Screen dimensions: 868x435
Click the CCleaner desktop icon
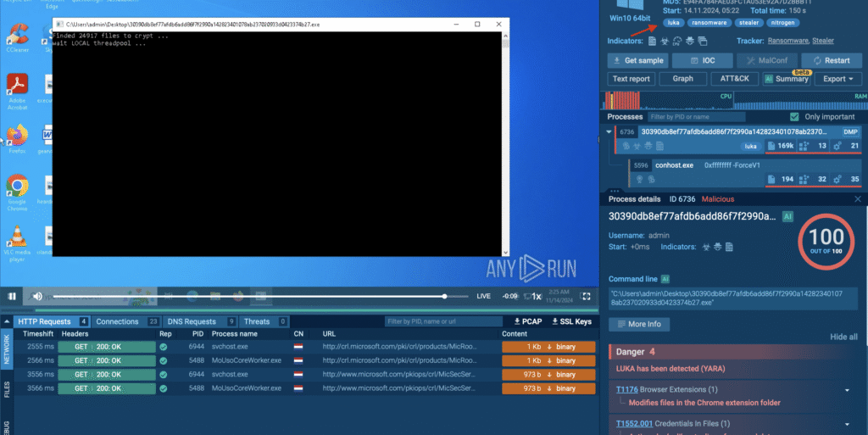point(17,37)
